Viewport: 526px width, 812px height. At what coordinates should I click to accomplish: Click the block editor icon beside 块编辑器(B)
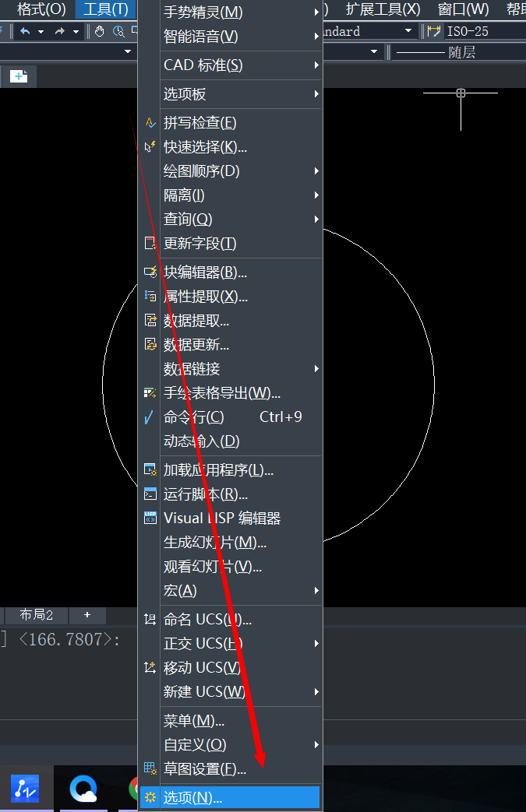point(150,272)
